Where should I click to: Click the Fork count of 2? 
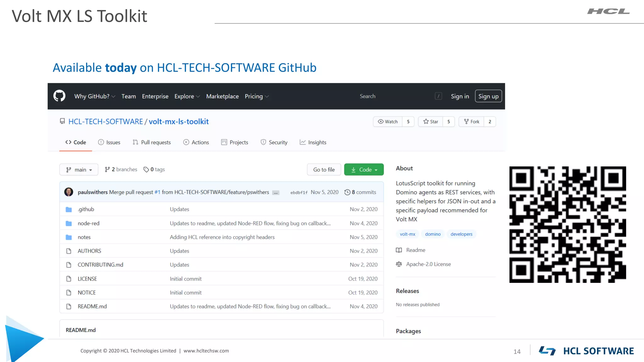tap(490, 122)
